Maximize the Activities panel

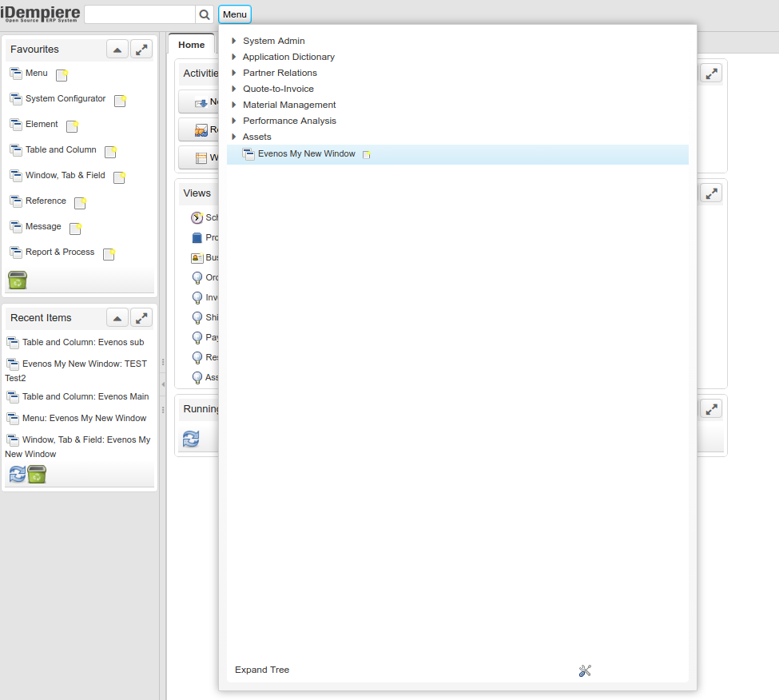(711, 74)
